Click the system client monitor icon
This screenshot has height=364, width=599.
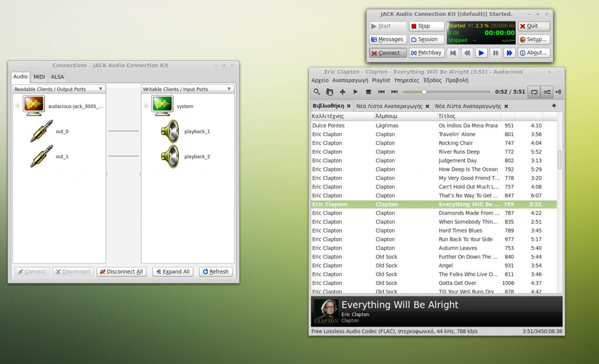[x=162, y=106]
